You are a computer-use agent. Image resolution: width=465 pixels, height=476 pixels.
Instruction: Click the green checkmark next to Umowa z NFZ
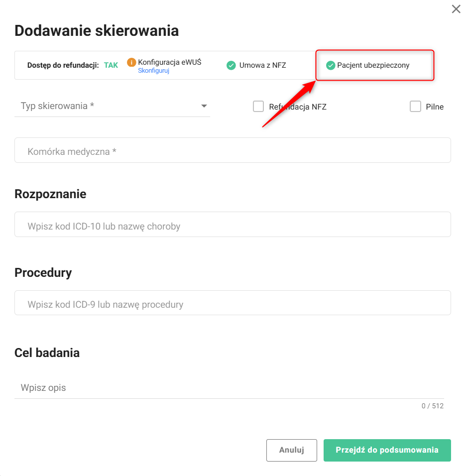pyautogui.click(x=231, y=65)
